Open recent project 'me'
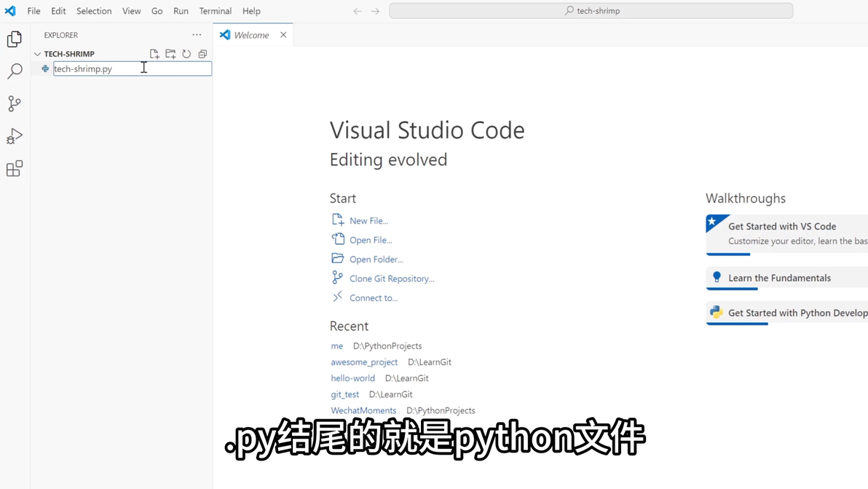Image resolution: width=868 pixels, height=489 pixels. point(336,346)
